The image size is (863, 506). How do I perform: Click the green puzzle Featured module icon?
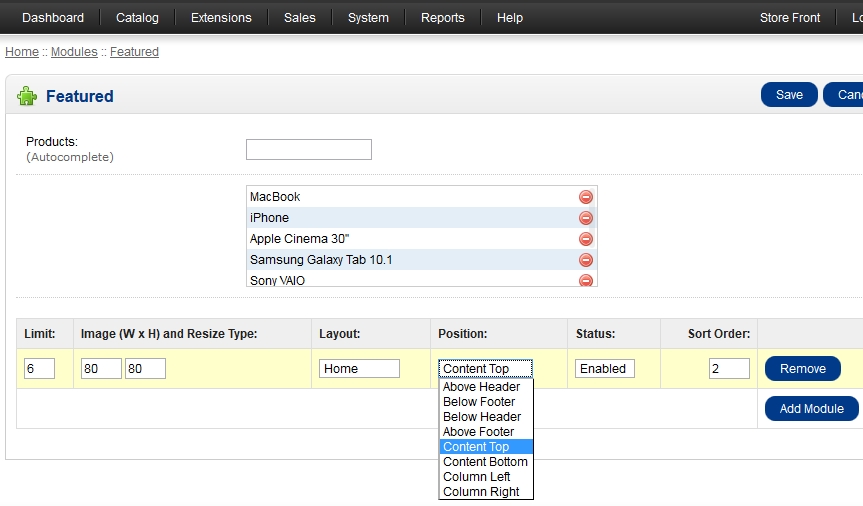click(x=27, y=96)
